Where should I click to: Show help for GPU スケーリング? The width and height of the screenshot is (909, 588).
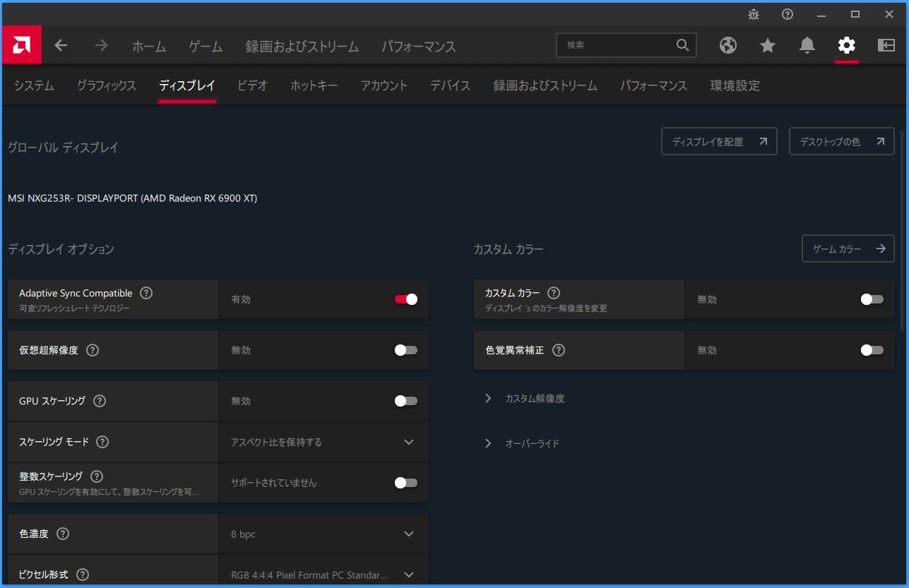(100, 401)
